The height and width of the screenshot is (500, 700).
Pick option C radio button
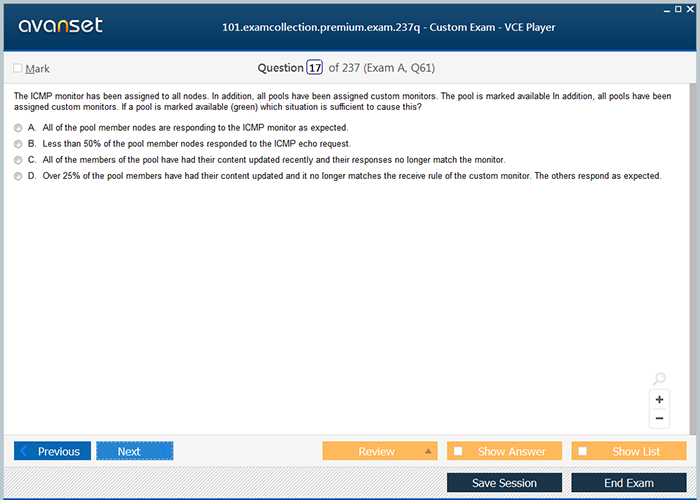[x=18, y=160]
